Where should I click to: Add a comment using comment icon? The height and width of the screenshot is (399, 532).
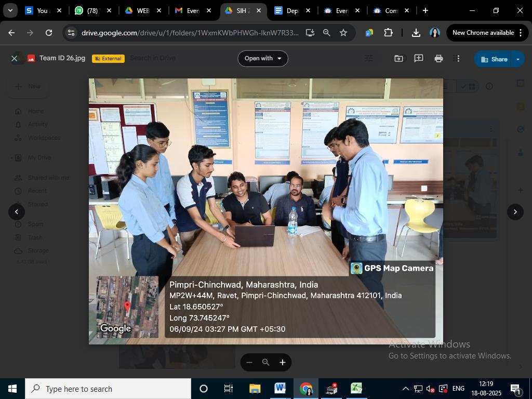pyautogui.click(x=418, y=58)
